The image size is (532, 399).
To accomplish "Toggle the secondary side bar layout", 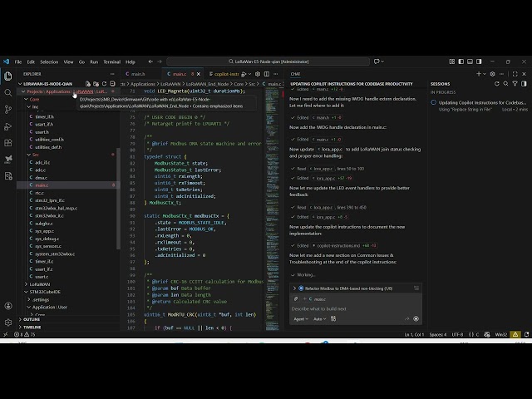I will 479,62.
